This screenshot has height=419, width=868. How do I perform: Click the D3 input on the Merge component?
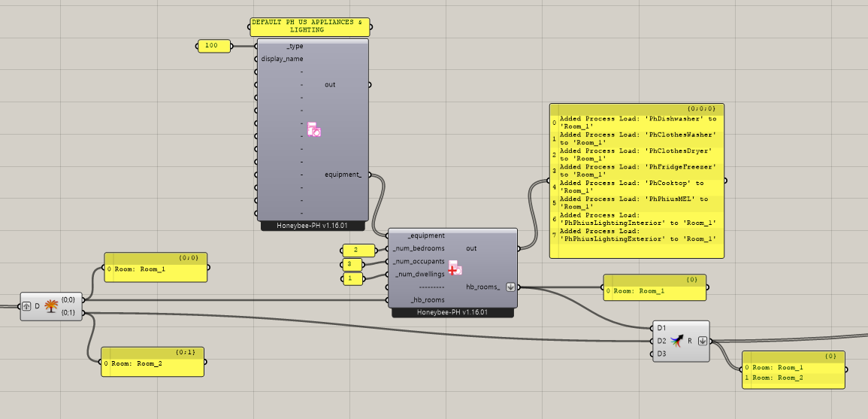[x=661, y=354]
